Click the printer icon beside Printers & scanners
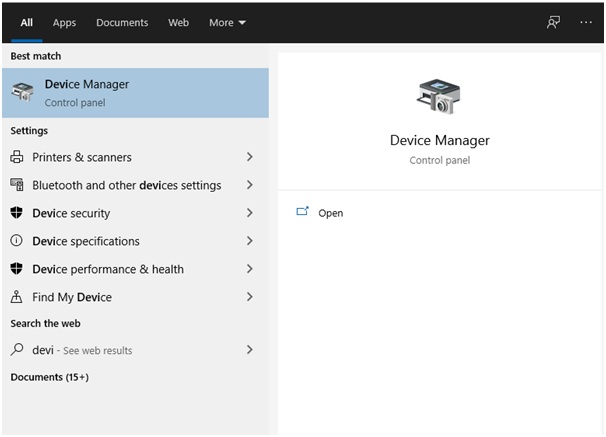606x437 pixels. click(x=17, y=157)
